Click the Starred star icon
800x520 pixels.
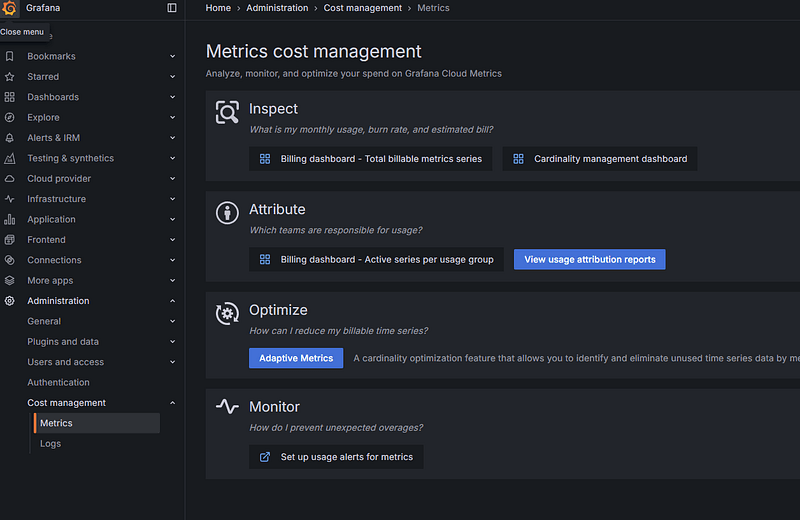pos(9,77)
